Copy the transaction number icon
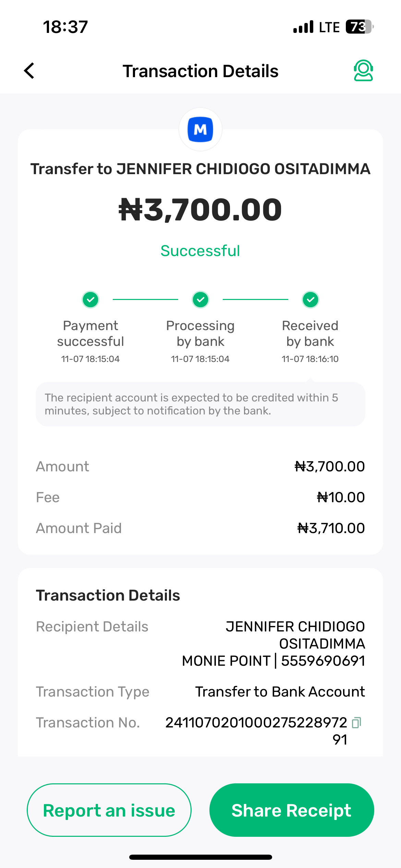 [x=356, y=722]
